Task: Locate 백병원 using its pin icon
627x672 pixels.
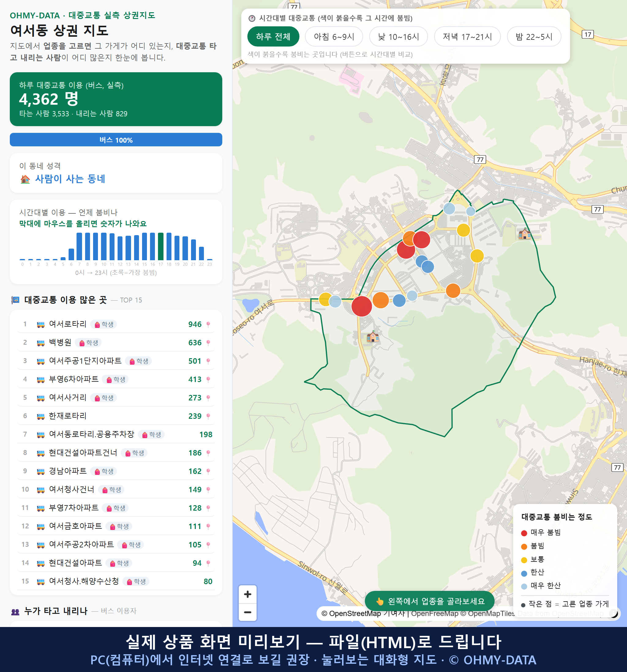Action: (x=208, y=343)
